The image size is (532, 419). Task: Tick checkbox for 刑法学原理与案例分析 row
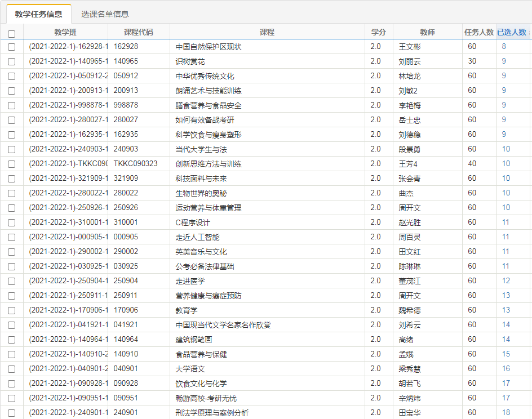click(x=12, y=413)
